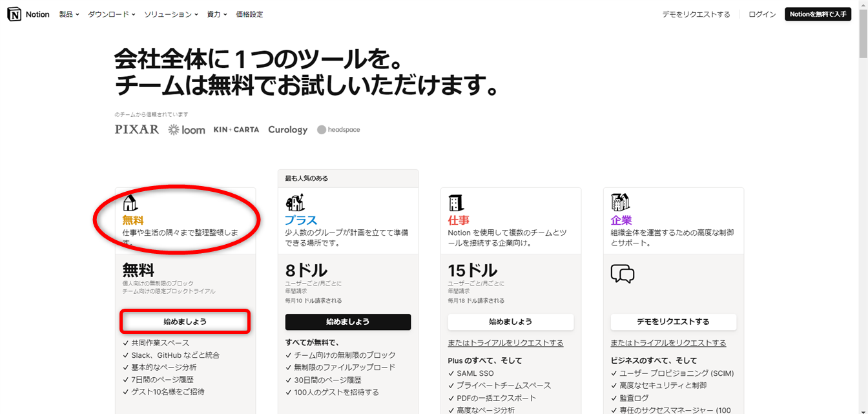The image size is (868, 414).
Task: Click the PIXAR logo
Action: click(x=136, y=129)
